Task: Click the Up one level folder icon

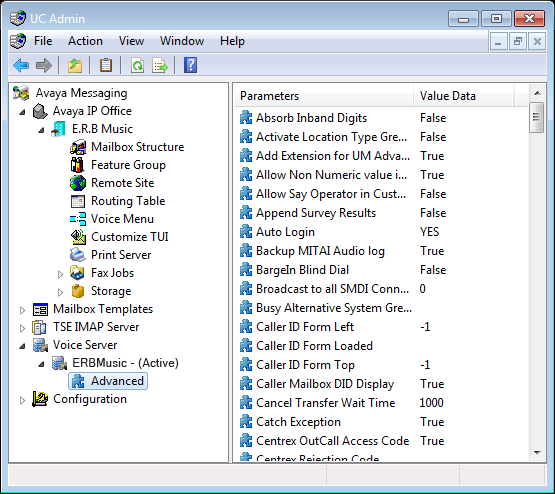Action: (75, 65)
